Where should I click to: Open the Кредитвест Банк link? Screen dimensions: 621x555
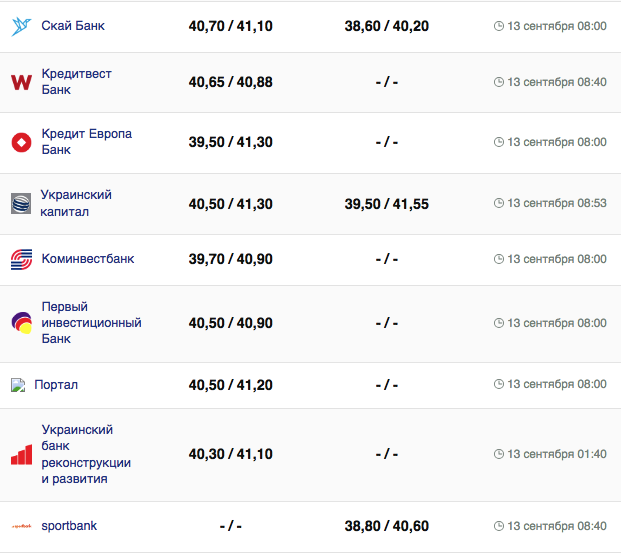pyautogui.click(x=76, y=82)
